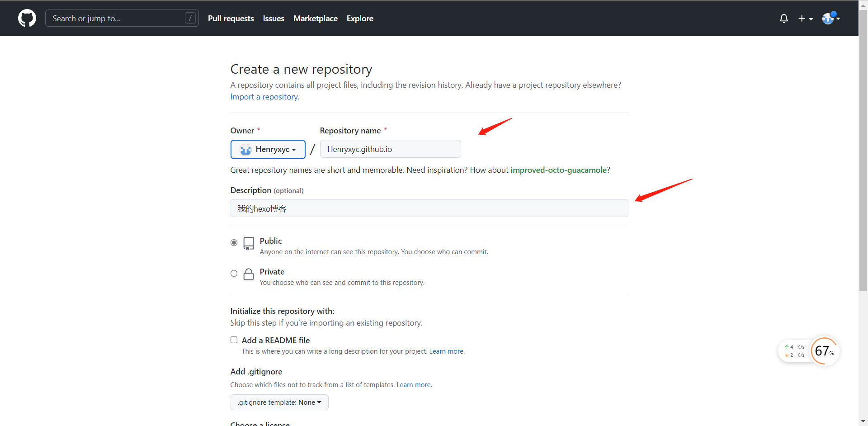This screenshot has height=426, width=868.
Task: Click the 67% network speed widget
Action: [x=824, y=351]
